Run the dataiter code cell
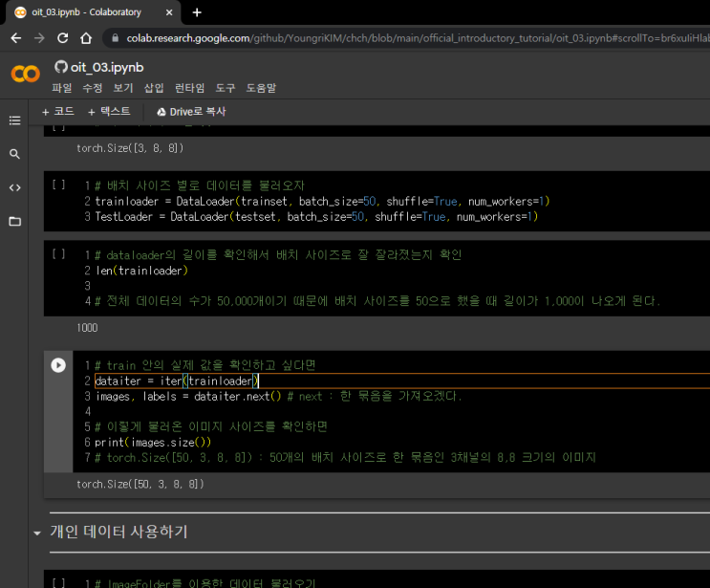710x588 pixels. [x=58, y=365]
